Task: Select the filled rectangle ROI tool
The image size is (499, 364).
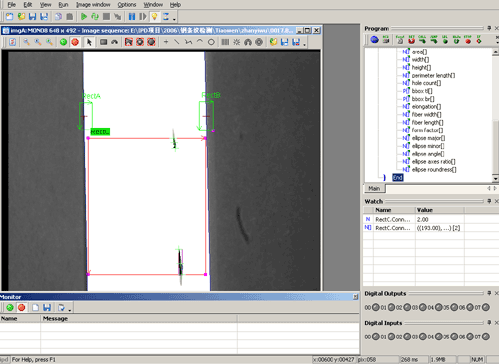Action: [x=104, y=42]
